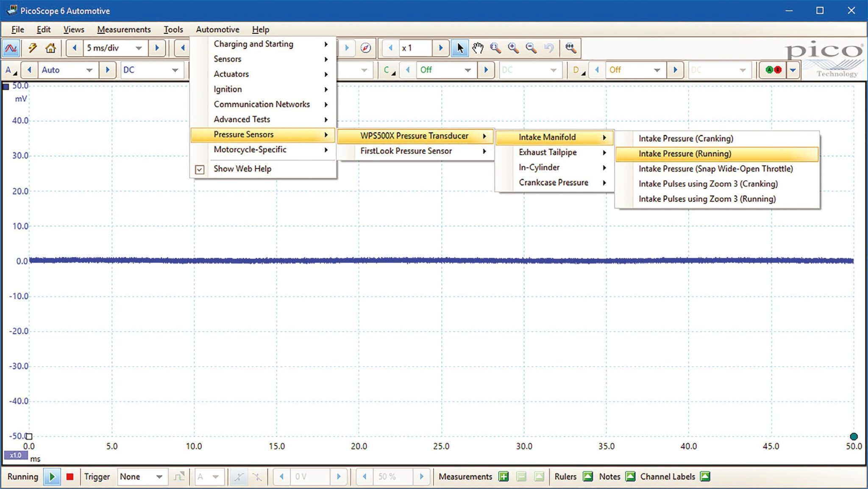Open Sensors submenu
Image resolution: width=868 pixels, height=489 pixels.
pyautogui.click(x=263, y=59)
